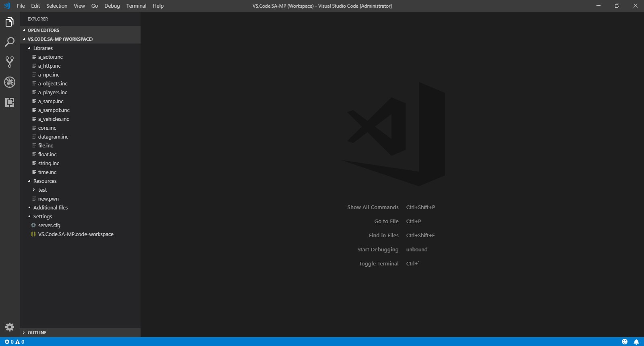The image size is (644, 346).
Task: Click the warnings count in status bar
Action: pos(20,342)
